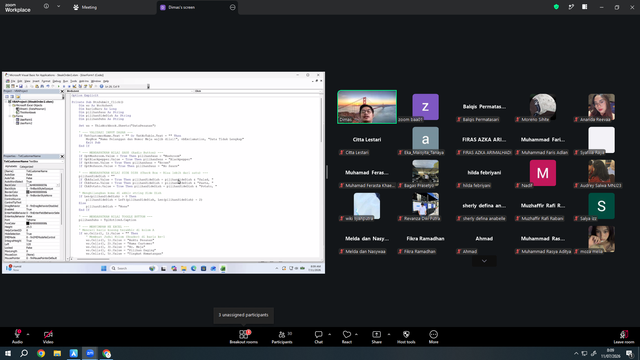Open the Chat panel
This screenshot has height=360, width=640.
coord(318,337)
